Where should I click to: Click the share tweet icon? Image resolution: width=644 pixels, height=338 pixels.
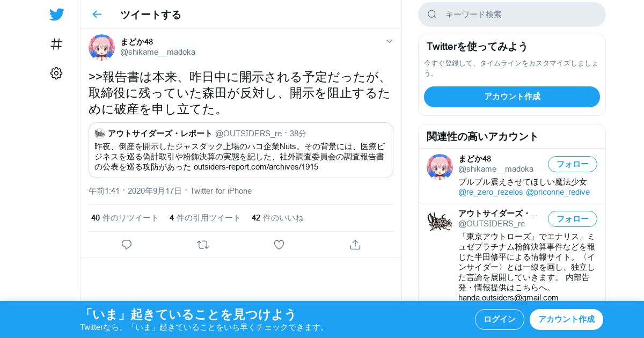point(355,245)
